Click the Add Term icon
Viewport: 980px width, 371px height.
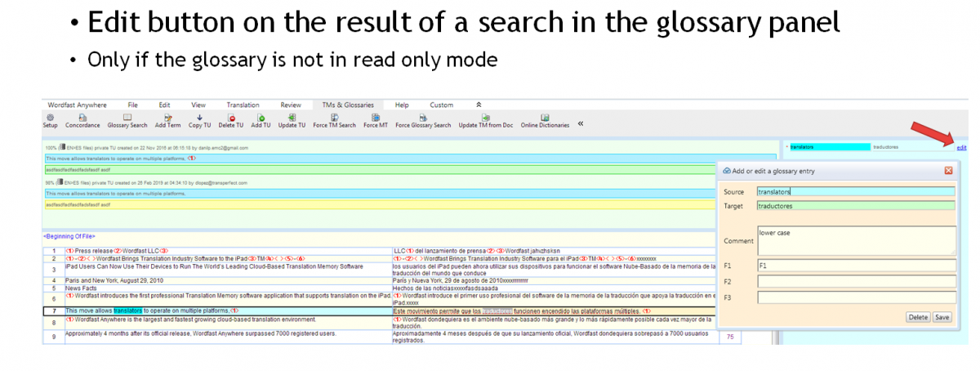167,118
